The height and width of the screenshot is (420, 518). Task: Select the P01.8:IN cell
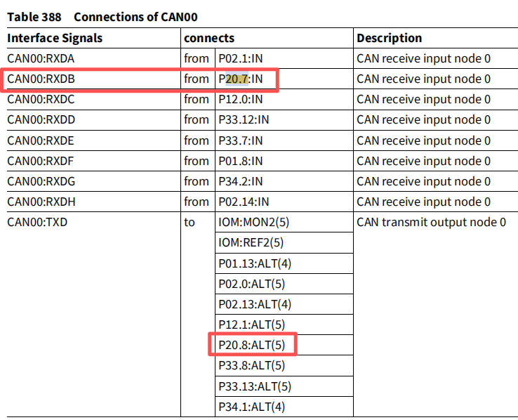click(x=241, y=162)
